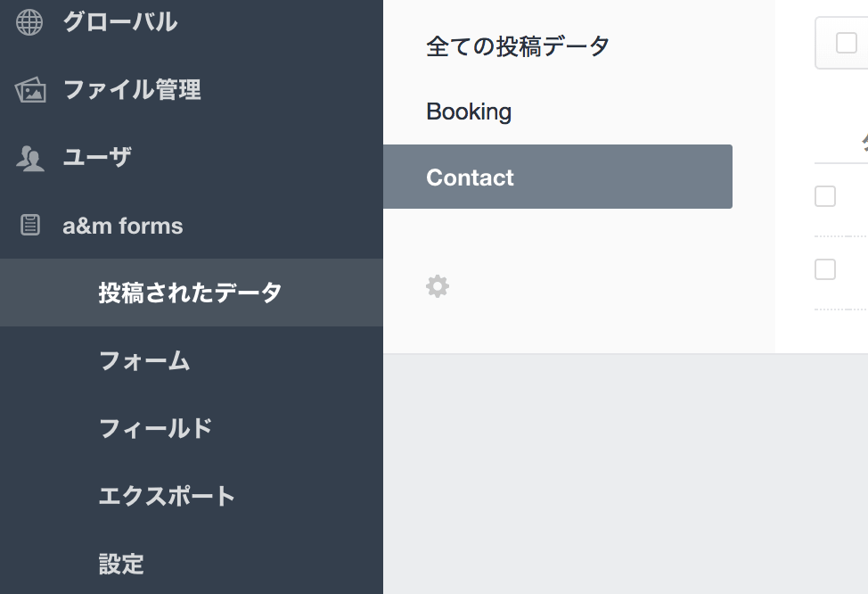This screenshot has width=868, height=594.
Task: Click the globe icon beside グローバル
Action: coord(29,22)
